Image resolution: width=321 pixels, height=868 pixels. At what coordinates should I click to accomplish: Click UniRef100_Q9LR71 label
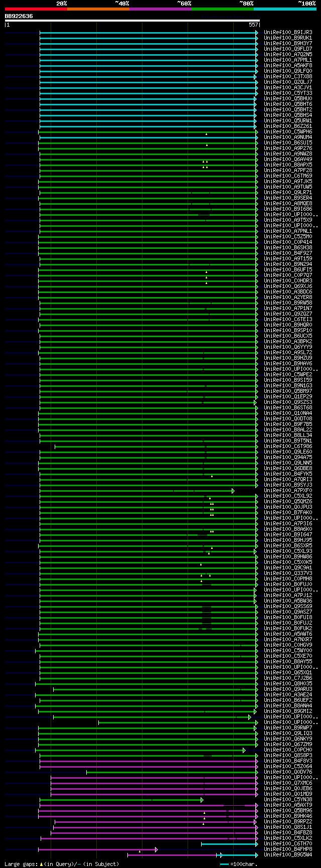288,193
